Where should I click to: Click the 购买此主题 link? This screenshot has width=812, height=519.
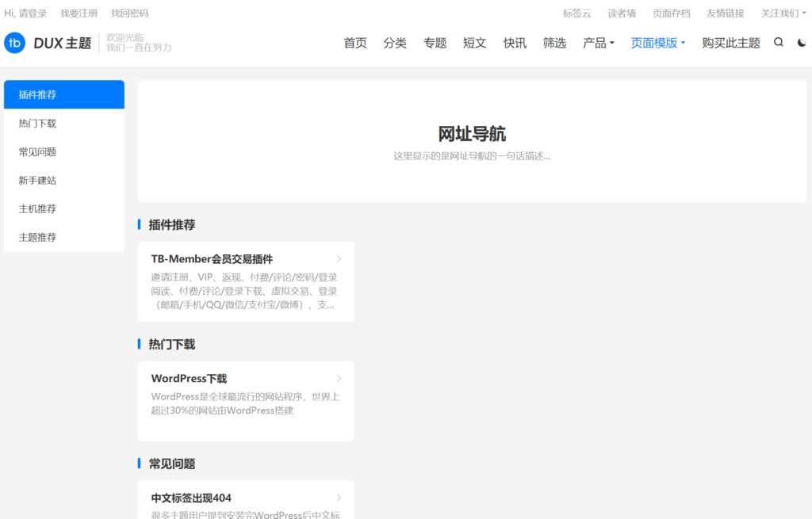[730, 43]
